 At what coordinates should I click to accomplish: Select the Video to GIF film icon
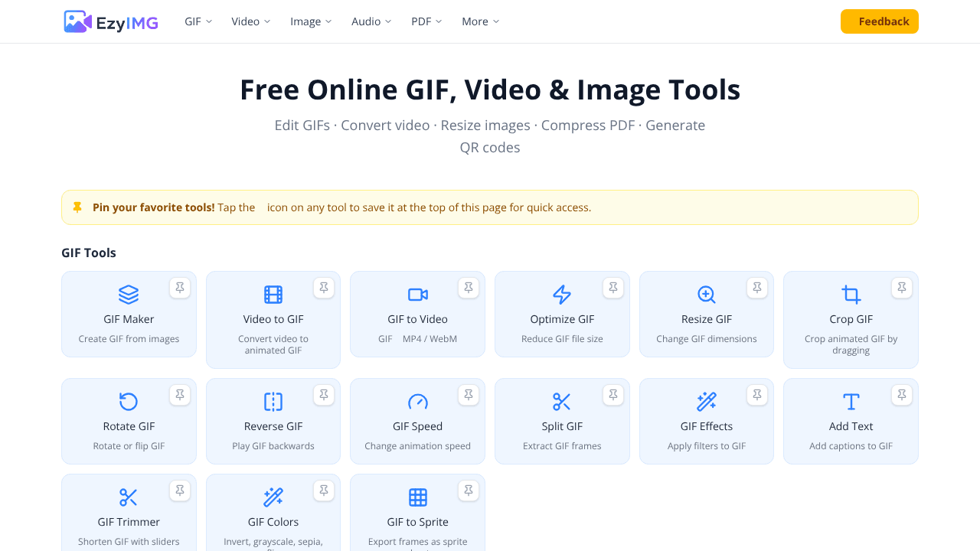click(x=273, y=295)
